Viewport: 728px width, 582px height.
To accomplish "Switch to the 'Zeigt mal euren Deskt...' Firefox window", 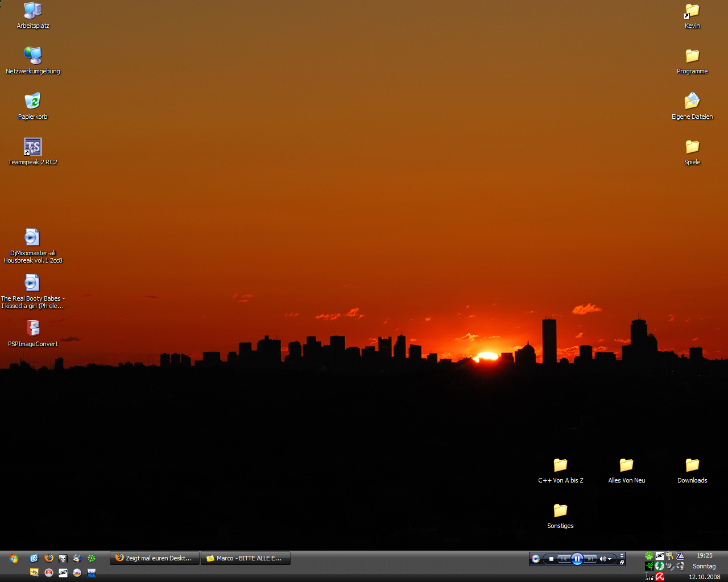I will 155,558.
